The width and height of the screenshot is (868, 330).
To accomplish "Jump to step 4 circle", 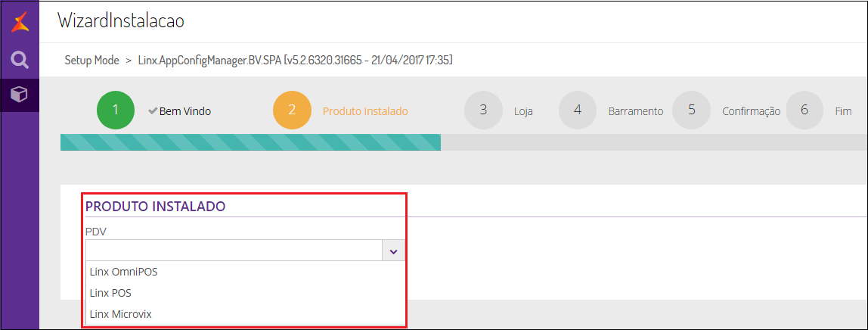I will click(578, 111).
